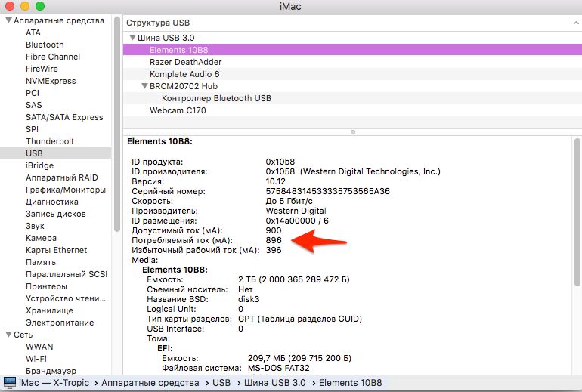The width and height of the screenshot is (582, 392).
Task: Click the red close window button
Action: (10, 6)
